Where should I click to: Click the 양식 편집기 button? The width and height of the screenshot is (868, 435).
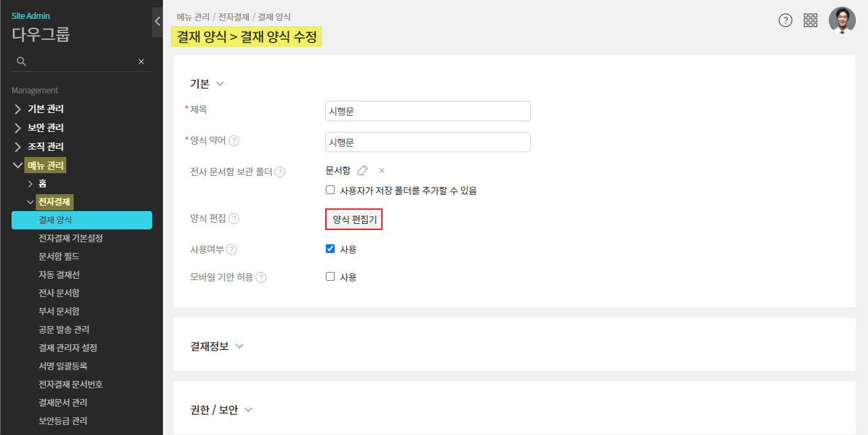pyautogui.click(x=354, y=219)
